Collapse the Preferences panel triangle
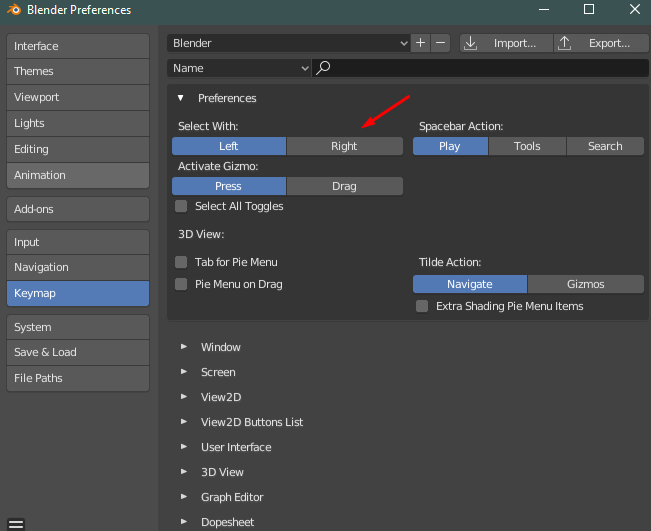 coord(181,98)
